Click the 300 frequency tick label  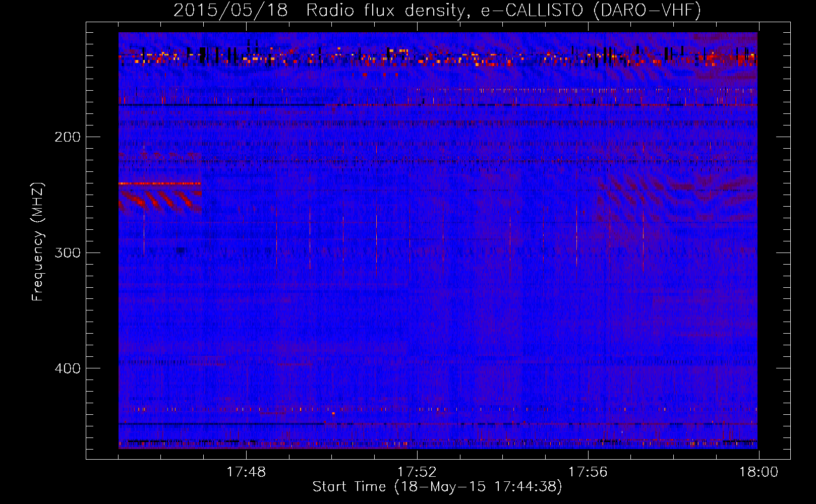coord(68,253)
